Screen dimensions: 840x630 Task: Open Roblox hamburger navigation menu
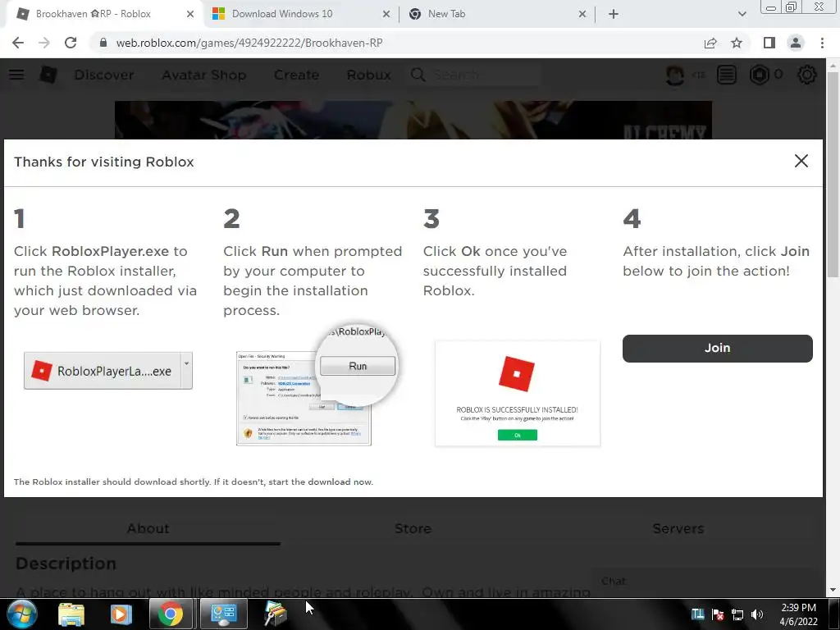click(x=16, y=75)
